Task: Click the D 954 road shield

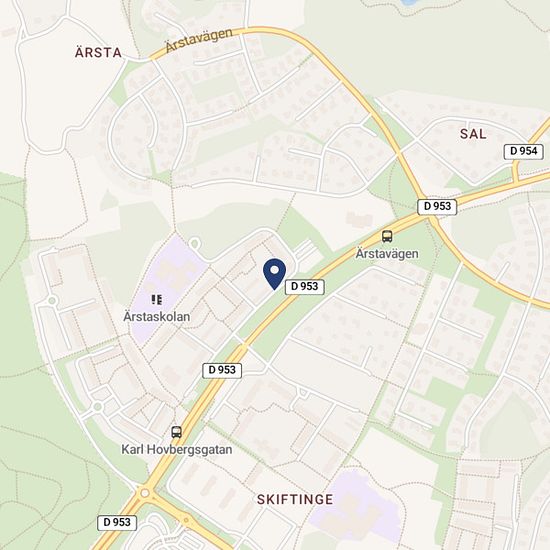Action: (523, 152)
